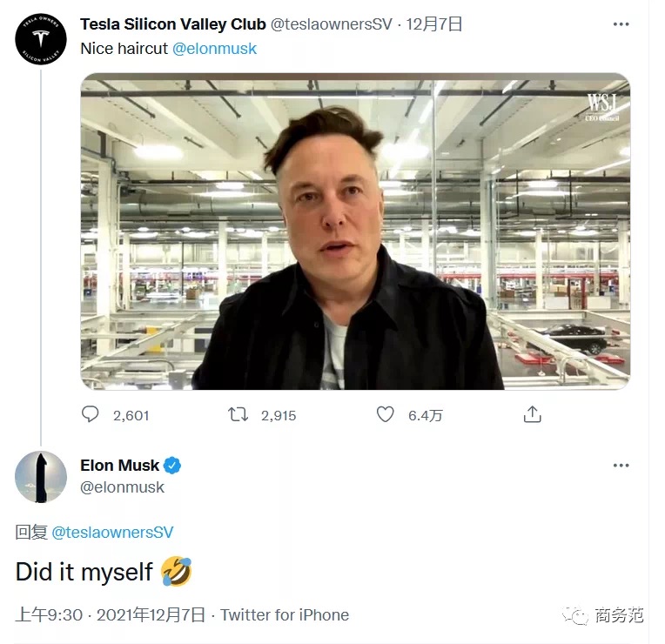This screenshot has height=644, width=665.
Task: Open the WSJ video thumbnail
Action: click(355, 231)
